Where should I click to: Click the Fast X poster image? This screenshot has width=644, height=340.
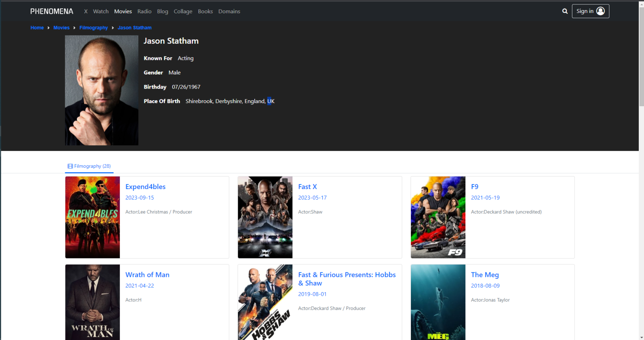pyautogui.click(x=265, y=217)
